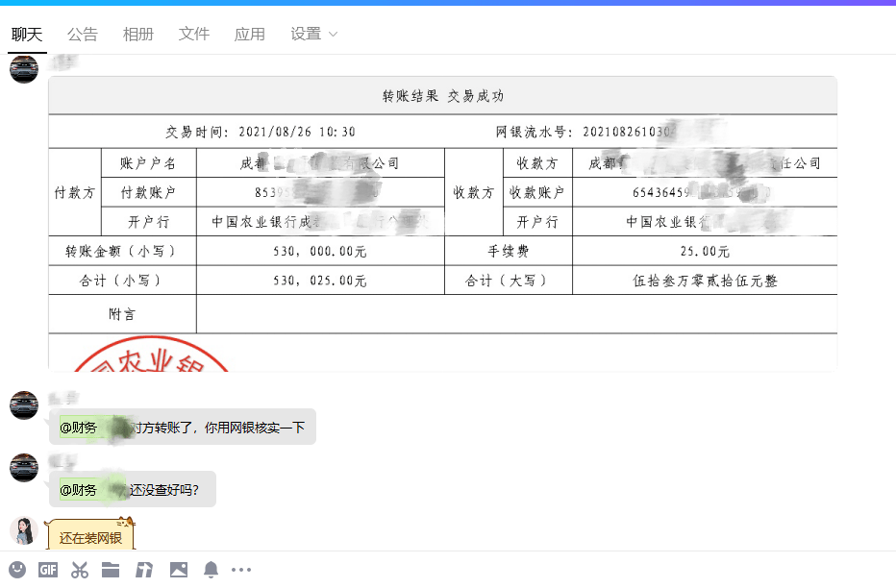The width and height of the screenshot is (896, 588).
Task: Click the 手续费 label cell
Action: click(509, 251)
